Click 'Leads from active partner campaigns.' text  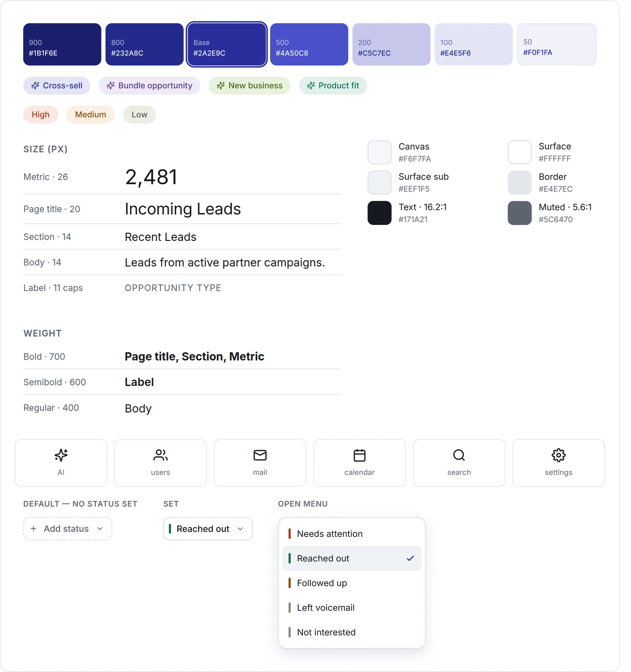pos(225,263)
